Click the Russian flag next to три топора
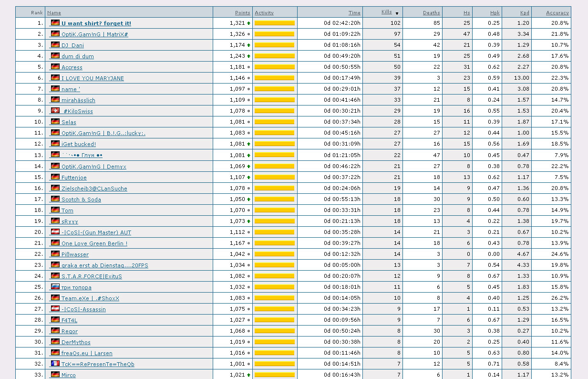 tap(55, 287)
